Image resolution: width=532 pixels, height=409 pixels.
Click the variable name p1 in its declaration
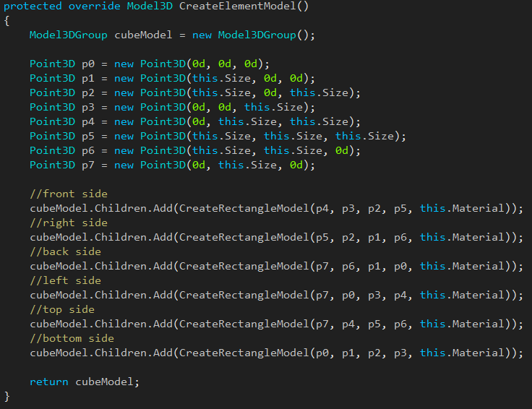coord(88,78)
